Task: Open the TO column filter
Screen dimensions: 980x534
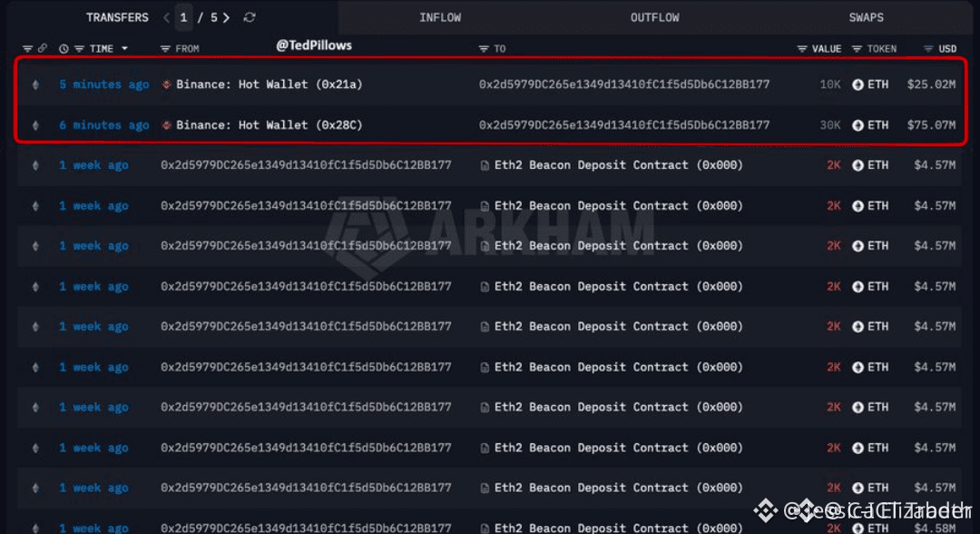Action: [484, 49]
